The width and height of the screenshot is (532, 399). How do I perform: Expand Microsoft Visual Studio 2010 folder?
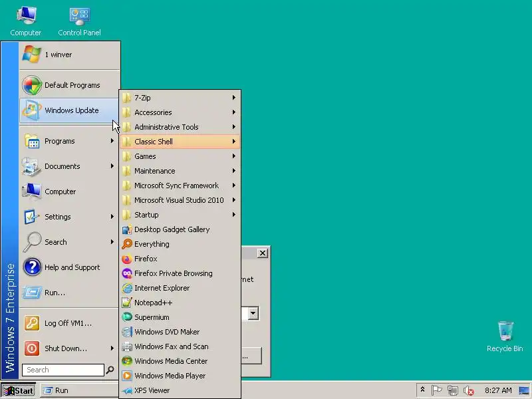(180, 200)
